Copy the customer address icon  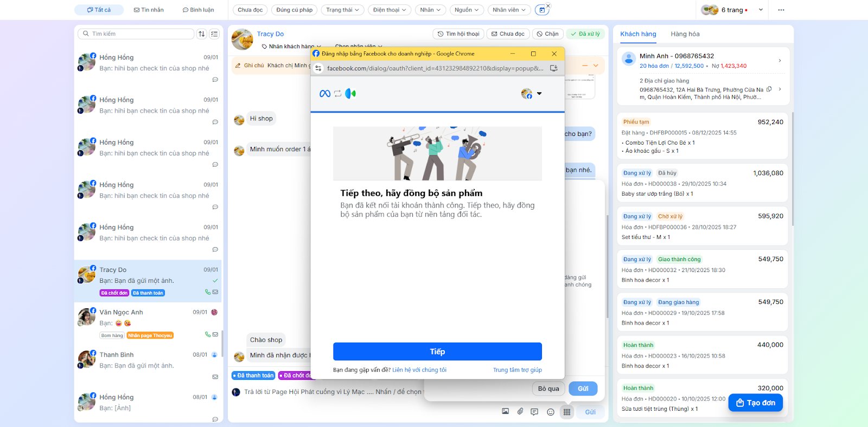[769, 89]
